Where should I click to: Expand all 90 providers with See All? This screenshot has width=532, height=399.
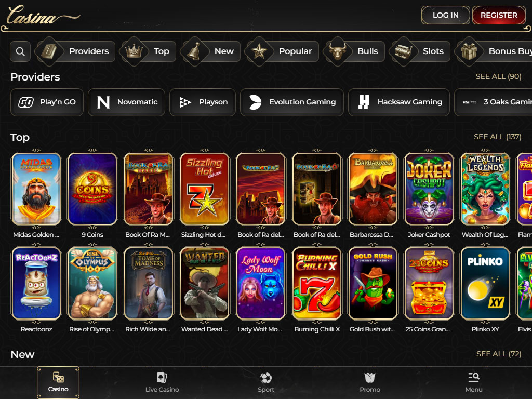tap(498, 77)
